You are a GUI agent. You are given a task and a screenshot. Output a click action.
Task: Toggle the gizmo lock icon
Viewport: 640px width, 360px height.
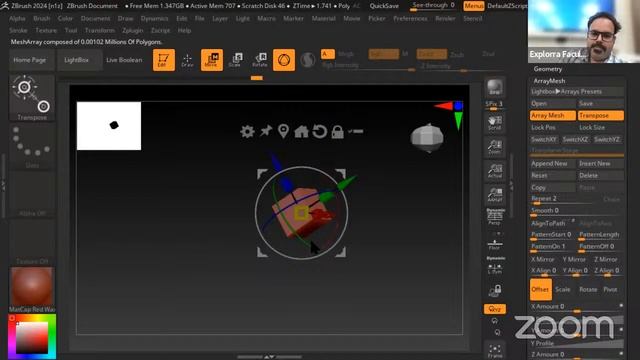click(x=338, y=131)
